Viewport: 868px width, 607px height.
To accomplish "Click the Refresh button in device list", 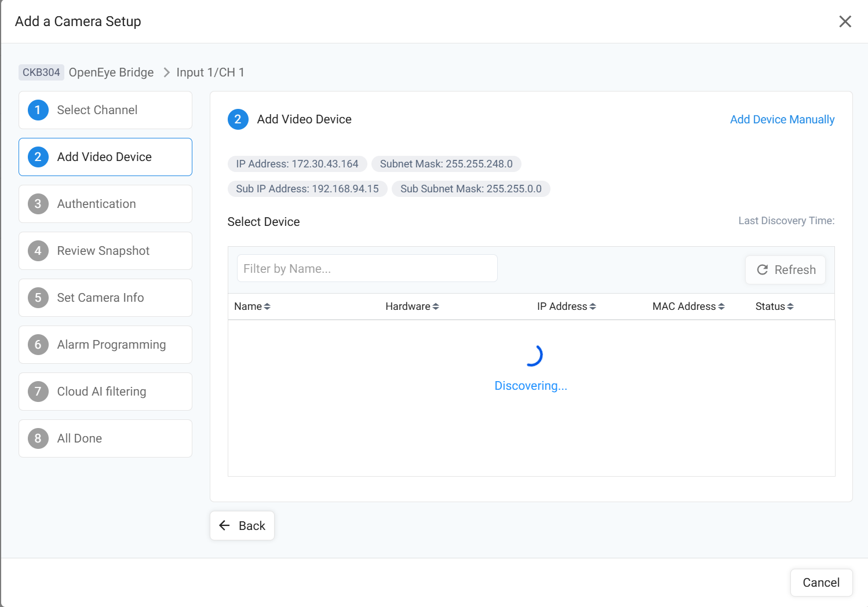I will pos(785,270).
